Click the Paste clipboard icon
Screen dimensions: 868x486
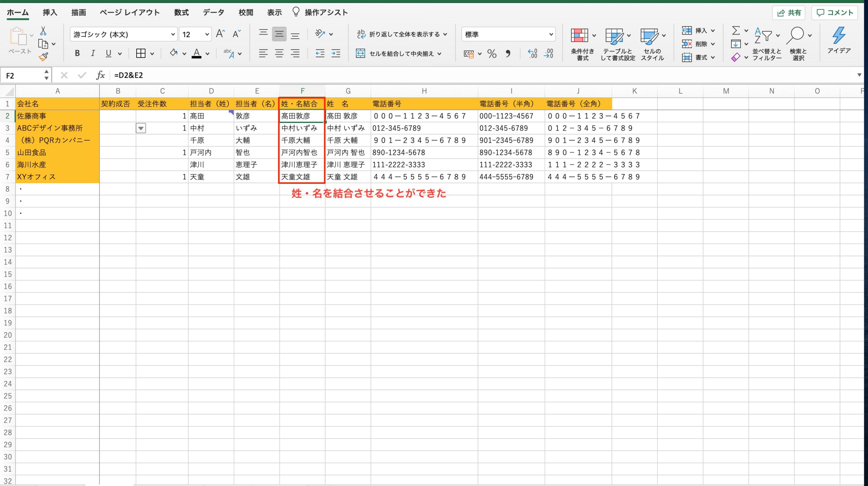tap(18, 37)
